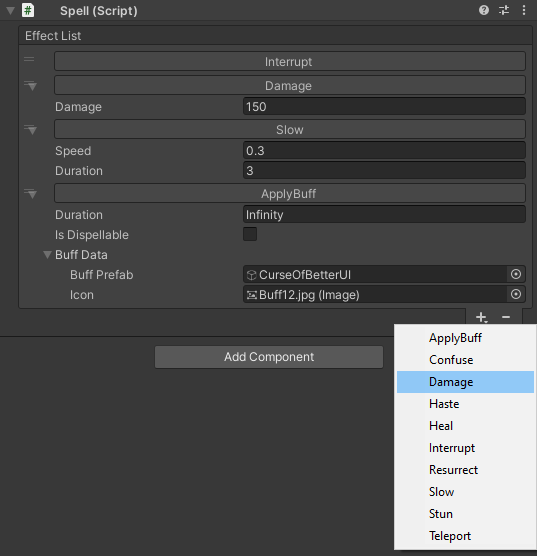Choose Stun from the effect popup menu
Screen dimensions: 537x556
(x=465, y=514)
